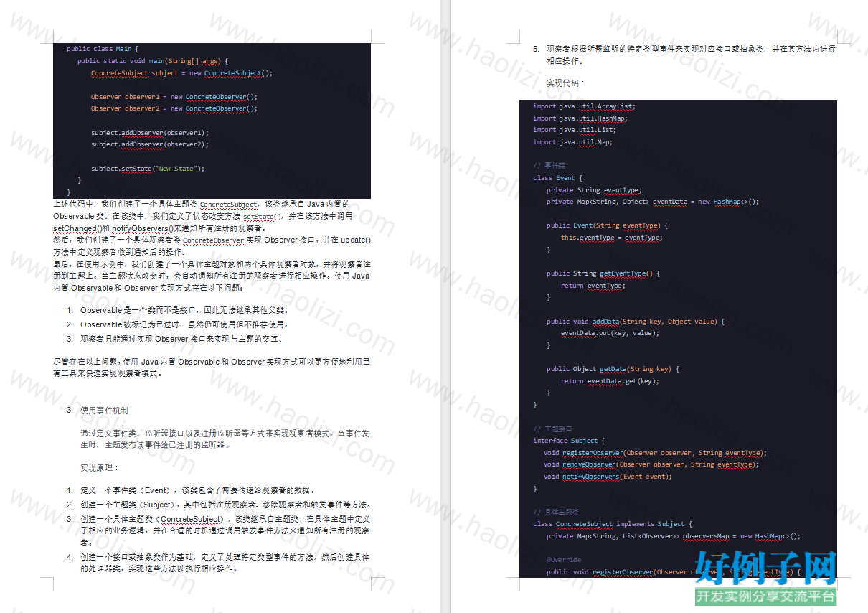Click list item "Observable 被标记为已过时"
This screenshot has height=613, width=868.
(x=184, y=324)
